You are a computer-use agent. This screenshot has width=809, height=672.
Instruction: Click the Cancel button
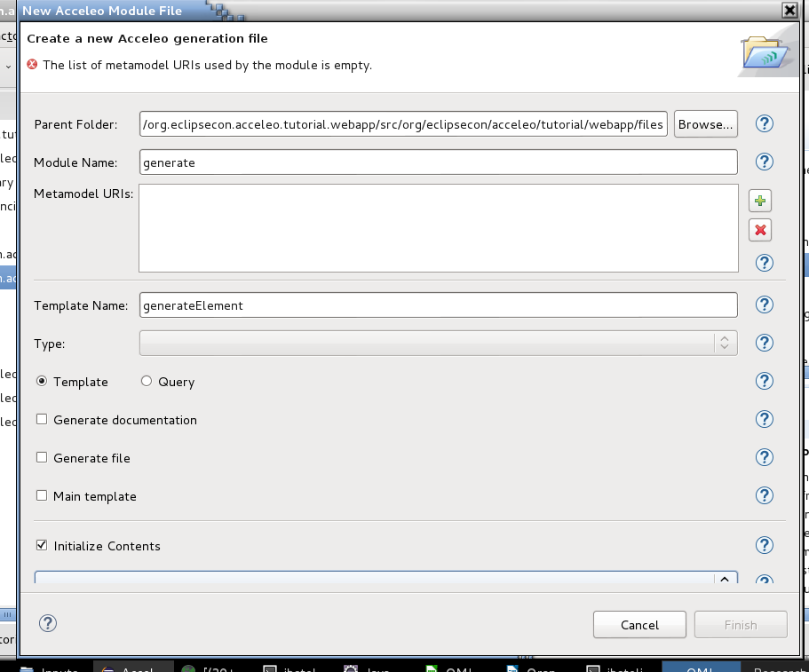[639, 625]
